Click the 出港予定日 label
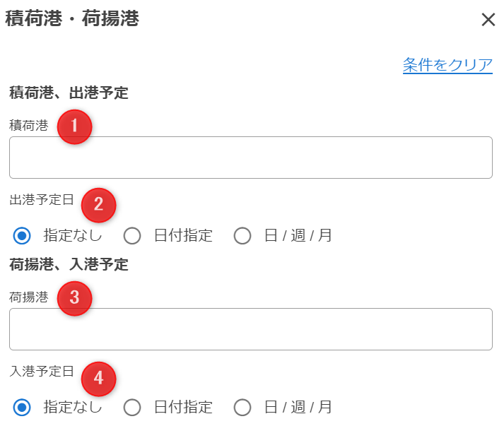The image size is (504, 438). point(41,199)
